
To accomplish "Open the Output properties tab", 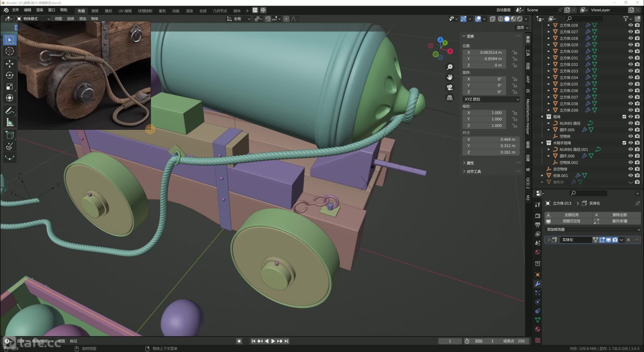I will (x=538, y=225).
